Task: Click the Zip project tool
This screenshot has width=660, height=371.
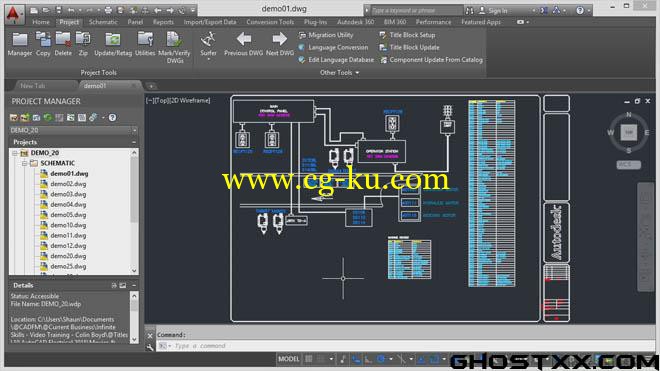Action: point(83,44)
